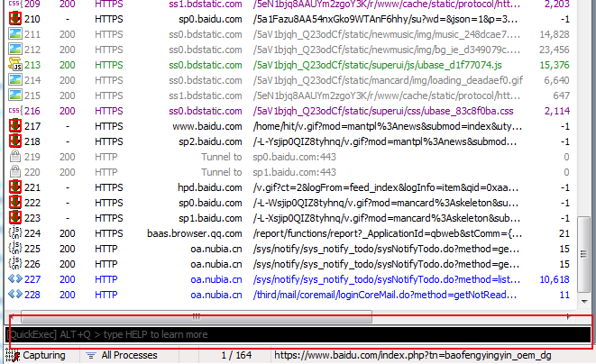
Task: Click the vertical scrollbar thumb of session list
Action: (x=583, y=254)
